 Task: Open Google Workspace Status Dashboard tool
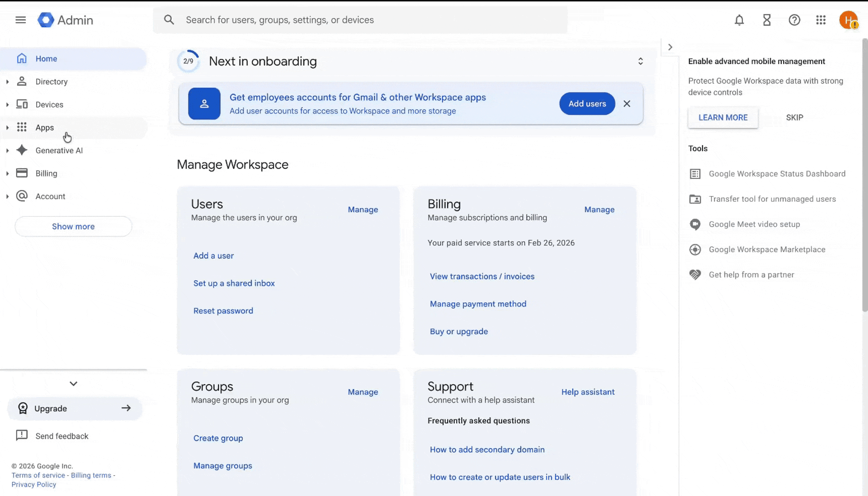777,174
